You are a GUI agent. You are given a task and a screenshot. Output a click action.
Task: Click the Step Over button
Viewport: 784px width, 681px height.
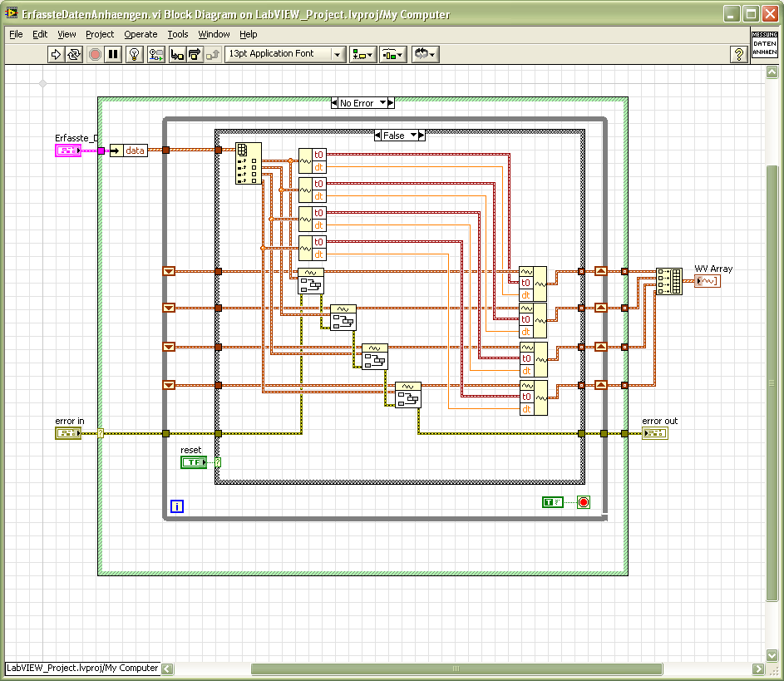point(195,54)
